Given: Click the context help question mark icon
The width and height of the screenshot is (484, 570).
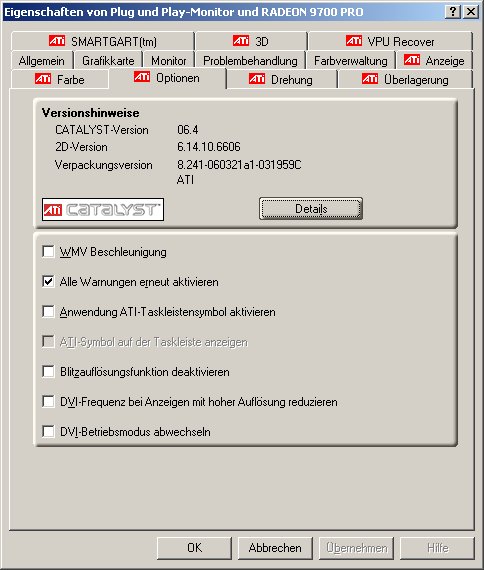Looking at the screenshot, I should 453,12.
